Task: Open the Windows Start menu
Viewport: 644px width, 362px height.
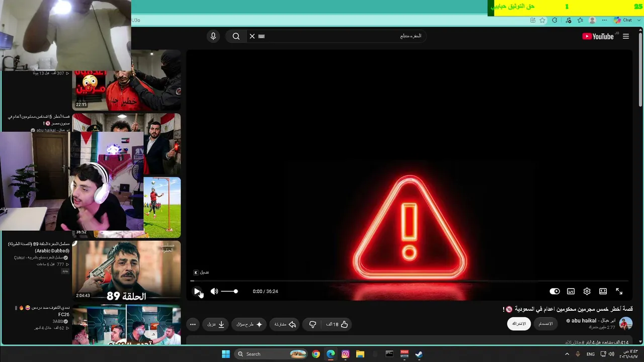Action: tap(226, 354)
